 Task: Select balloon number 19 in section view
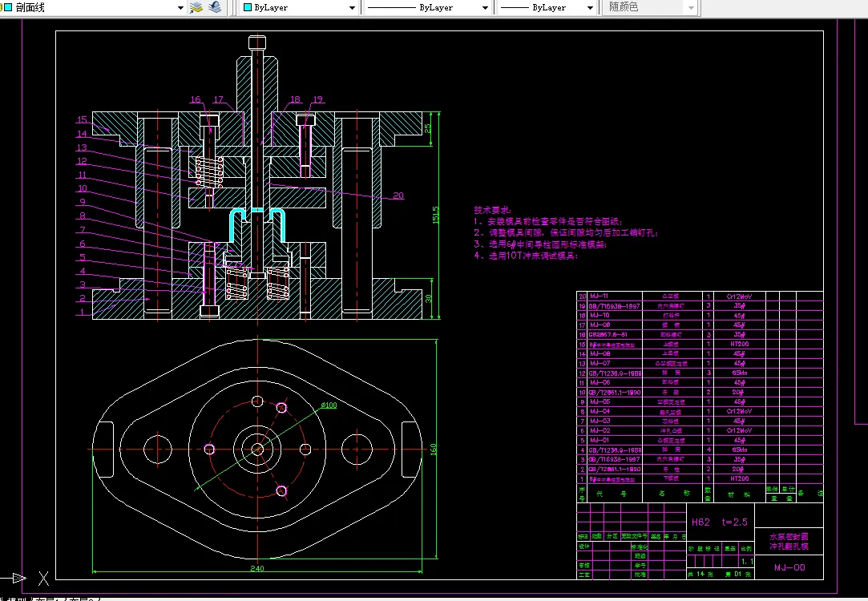tap(317, 99)
